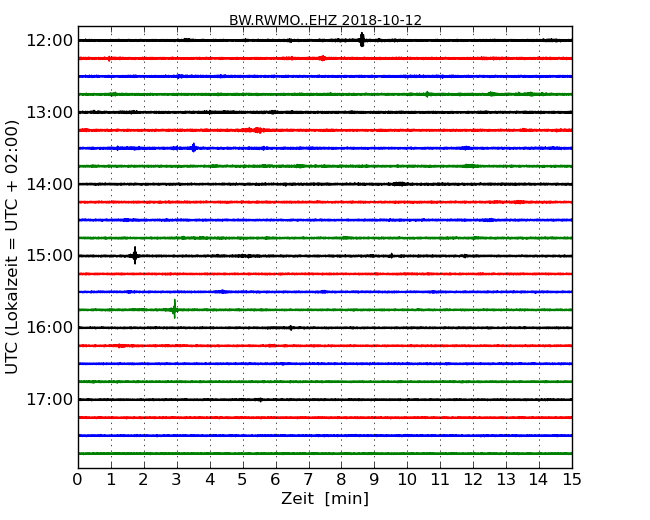650x520 pixels.
Task: Click the 13:00 time axis label
Action: [x=49, y=112]
